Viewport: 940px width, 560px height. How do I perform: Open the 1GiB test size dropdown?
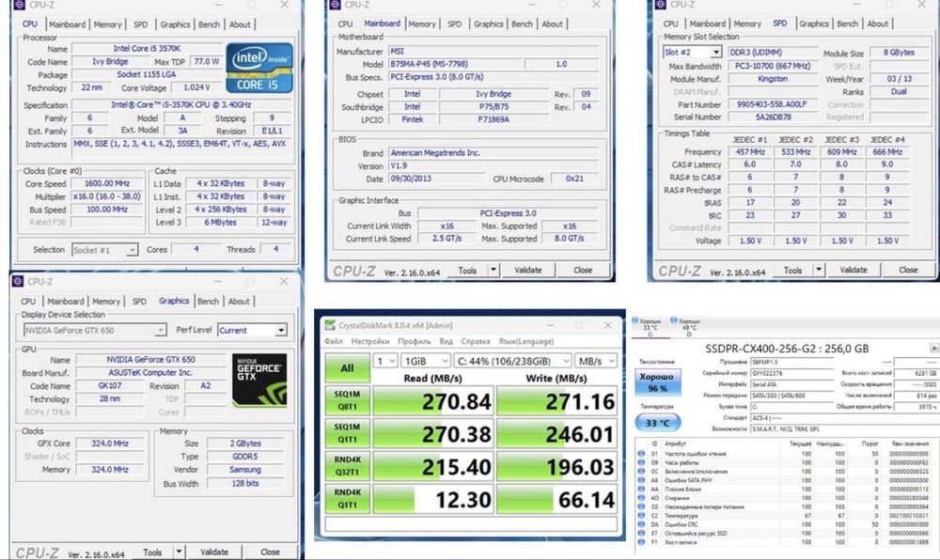(x=426, y=361)
